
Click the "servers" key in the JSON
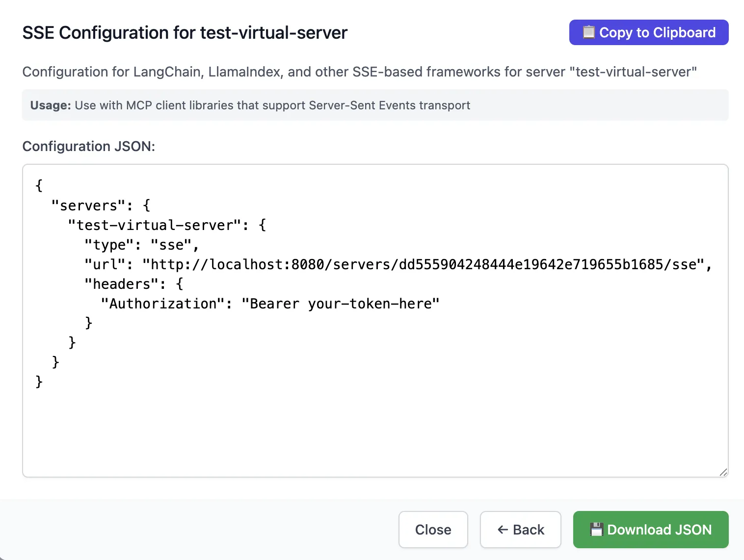[x=88, y=205]
